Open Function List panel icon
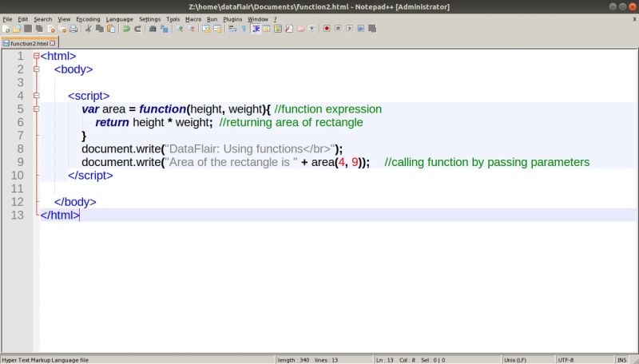639x364 pixels. click(x=289, y=29)
